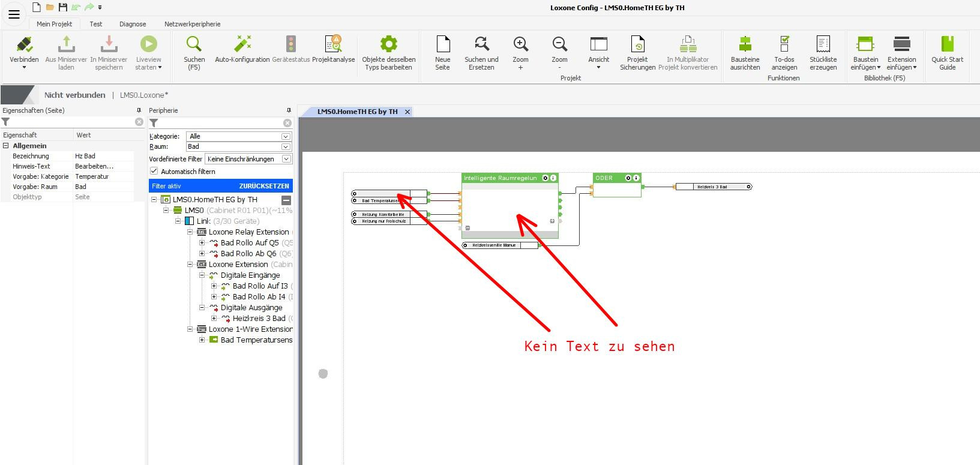Open a project with the folder icon
This screenshot has width=980, height=465.
point(50,7)
